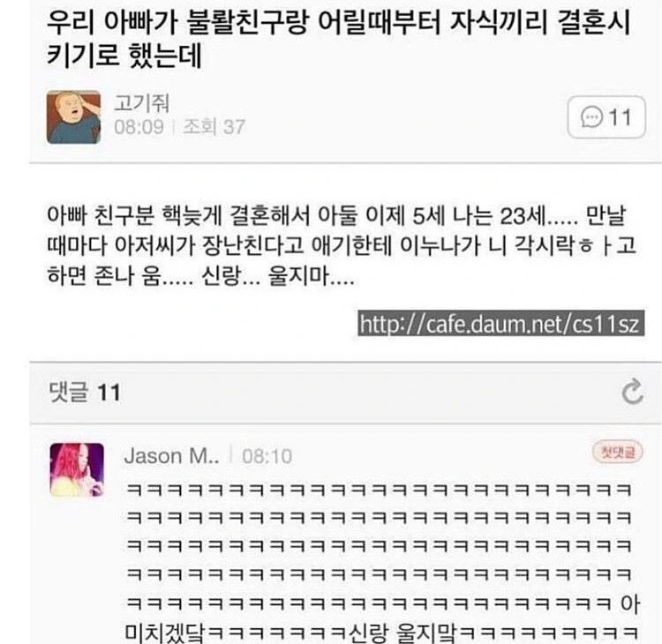Click commenter name Jason M..

pos(171,456)
